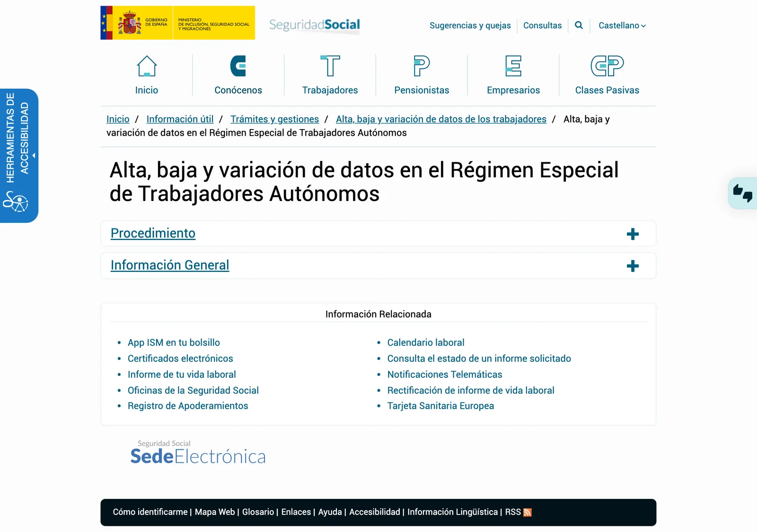Open Alta, baja y variación breadcrumb link
This screenshot has width=757, height=532.
point(441,119)
